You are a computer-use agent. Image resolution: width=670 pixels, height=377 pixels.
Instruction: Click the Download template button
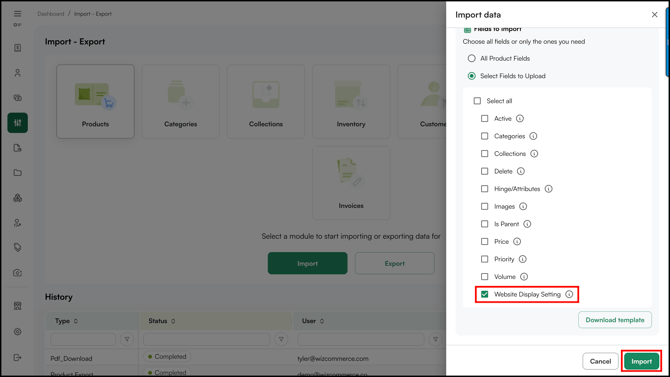(615, 320)
